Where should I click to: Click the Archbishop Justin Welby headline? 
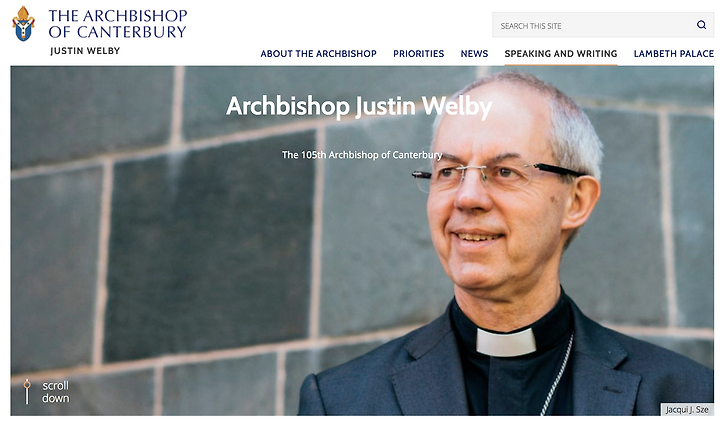359,107
